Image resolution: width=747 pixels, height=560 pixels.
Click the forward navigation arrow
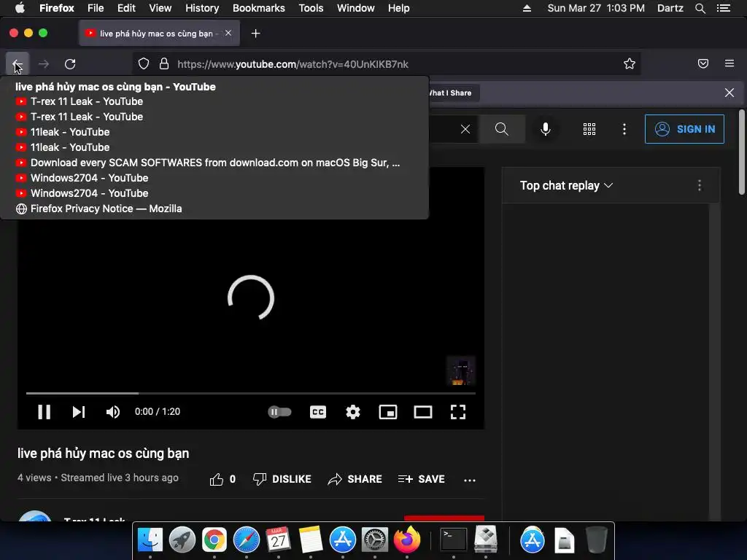[x=44, y=64]
